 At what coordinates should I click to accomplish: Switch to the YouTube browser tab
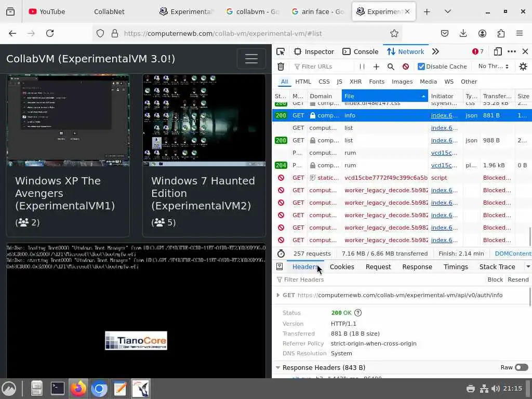click(x=47, y=11)
